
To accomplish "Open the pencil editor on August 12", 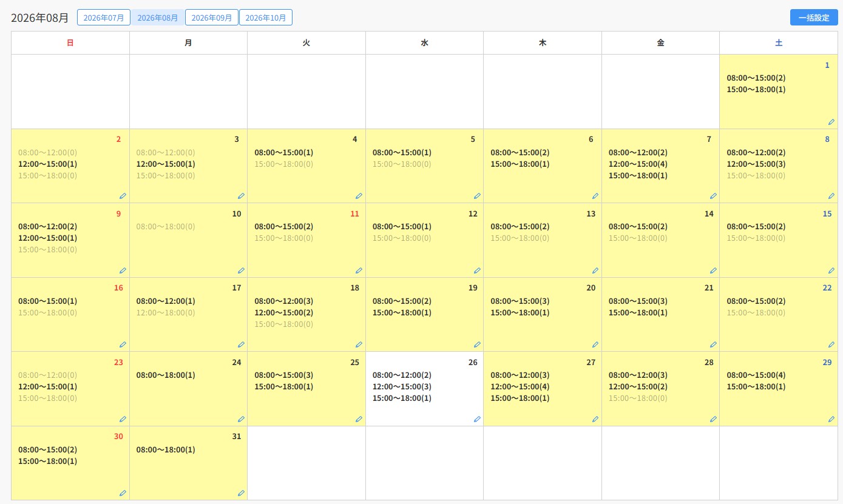I will click(x=477, y=270).
